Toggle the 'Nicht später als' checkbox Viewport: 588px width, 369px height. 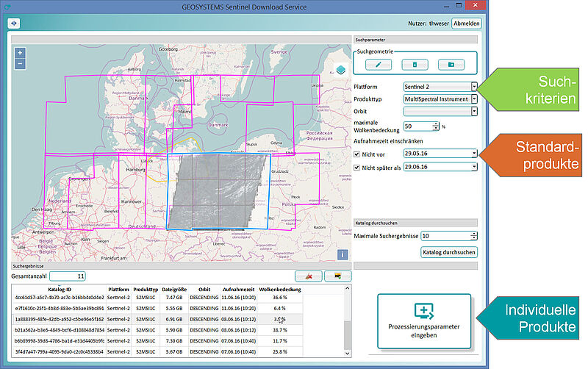[x=357, y=167]
